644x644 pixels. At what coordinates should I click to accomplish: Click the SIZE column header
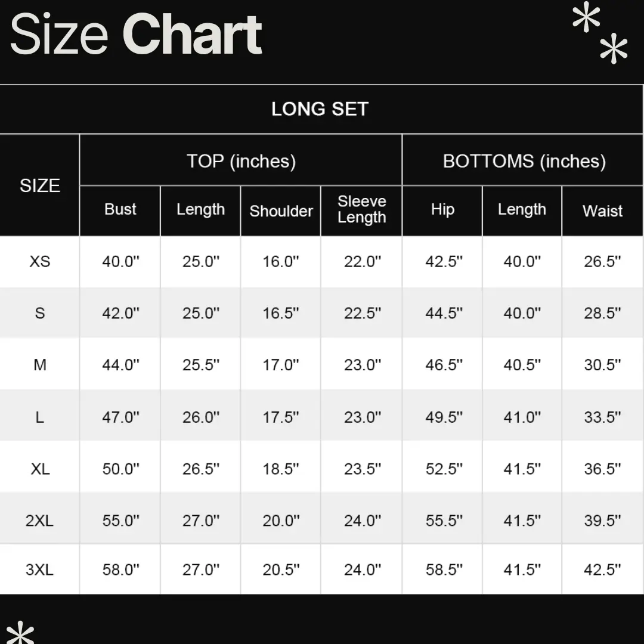40,185
